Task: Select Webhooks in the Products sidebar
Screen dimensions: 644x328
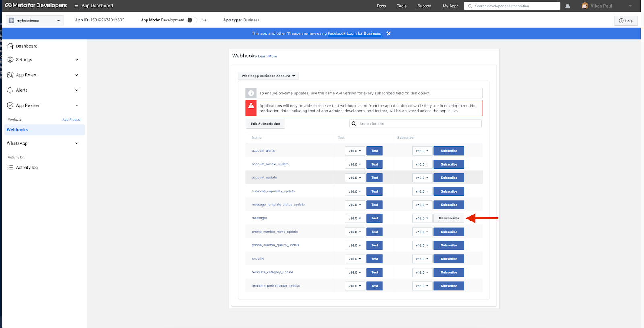Action: coord(44,130)
